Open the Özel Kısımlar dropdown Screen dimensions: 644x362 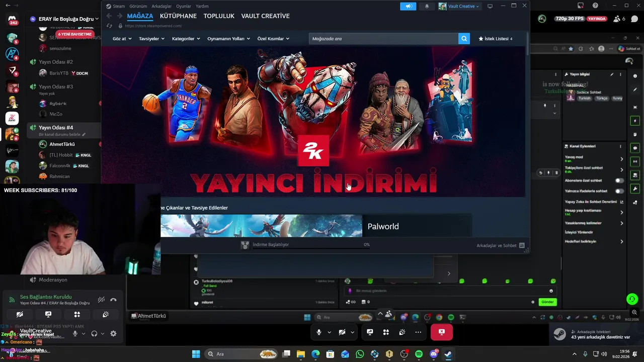click(x=273, y=38)
